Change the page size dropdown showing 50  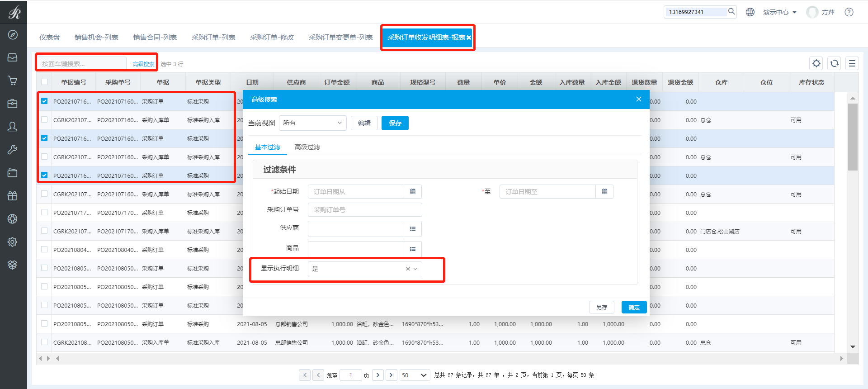(415, 375)
